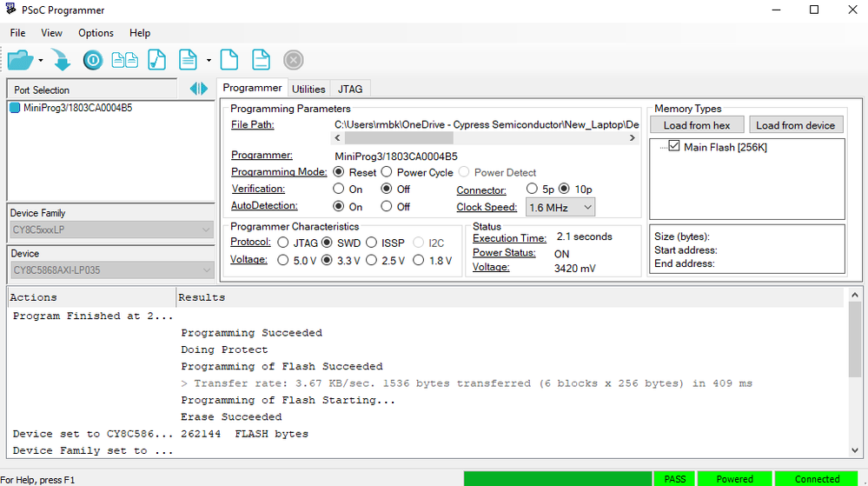Viewport: 868px width, 486px height.
Task: Select Reset programming mode
Action: [339, 172]
